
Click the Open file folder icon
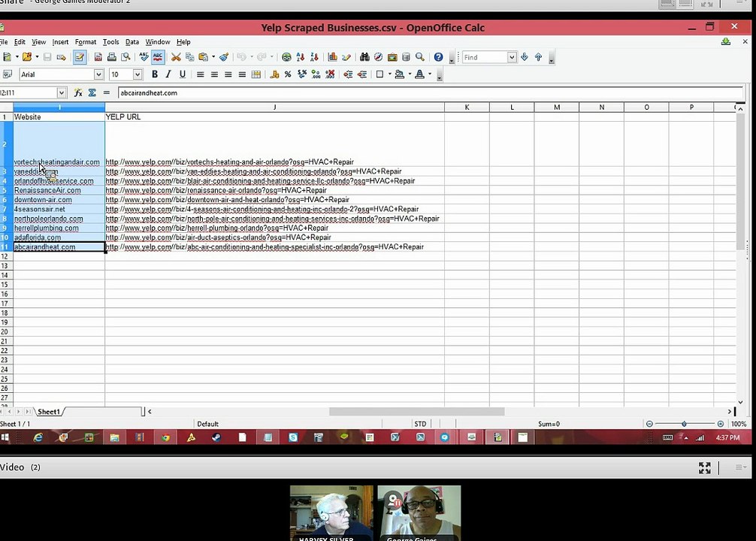click(x=27, y=57)
